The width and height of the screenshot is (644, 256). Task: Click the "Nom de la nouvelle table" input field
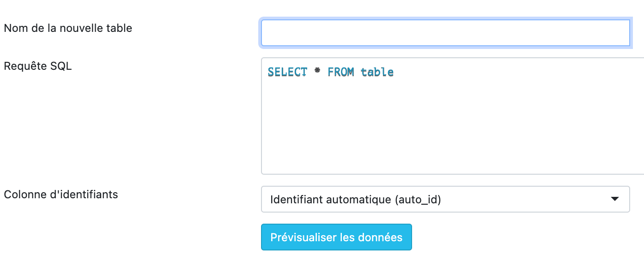pyautogui.click(x=445, y=33)
